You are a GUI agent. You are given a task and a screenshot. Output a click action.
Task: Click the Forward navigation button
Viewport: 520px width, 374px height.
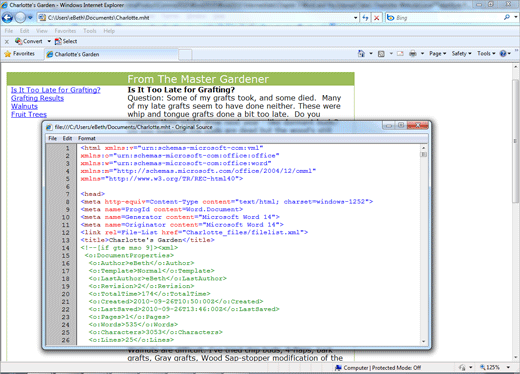20,18
